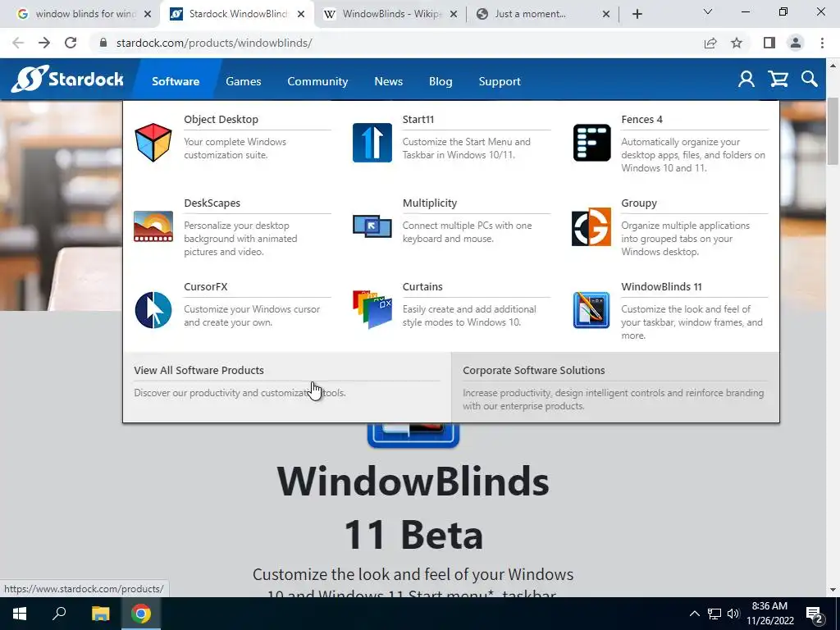This screenshot has width=840, height=630.
Task: Click the Multiplicity monitors icon
Action: (372, 226)
